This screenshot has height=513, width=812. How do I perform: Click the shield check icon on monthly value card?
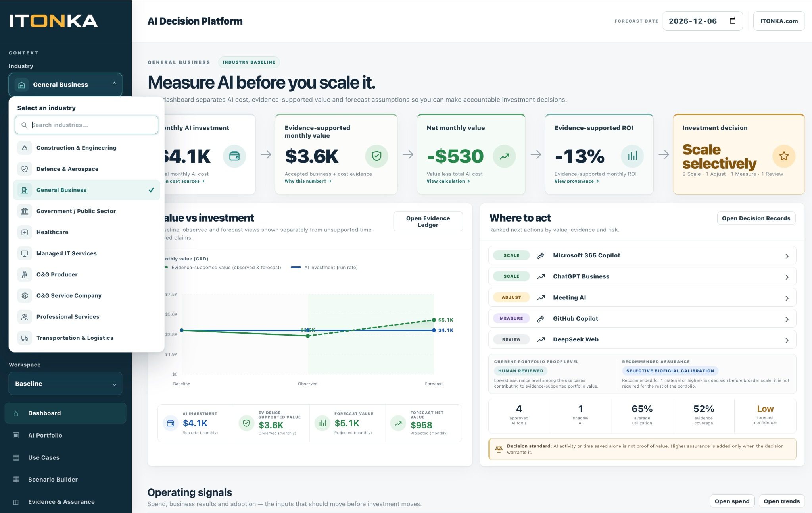pos(376,156)
